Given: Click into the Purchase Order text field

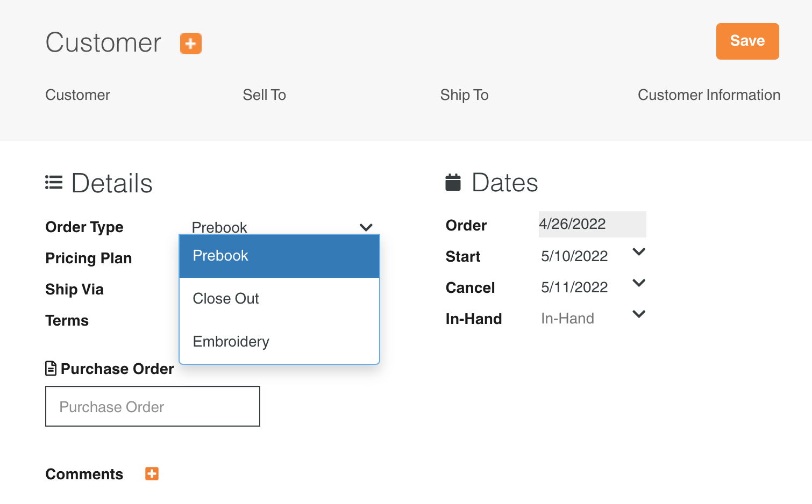Looking at the screenshot, I should point(153,406).
